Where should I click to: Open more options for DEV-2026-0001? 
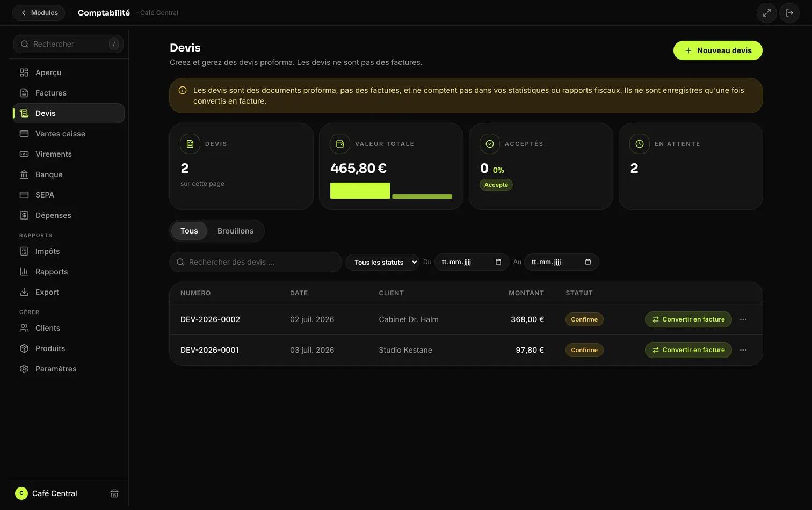[743, 350]
